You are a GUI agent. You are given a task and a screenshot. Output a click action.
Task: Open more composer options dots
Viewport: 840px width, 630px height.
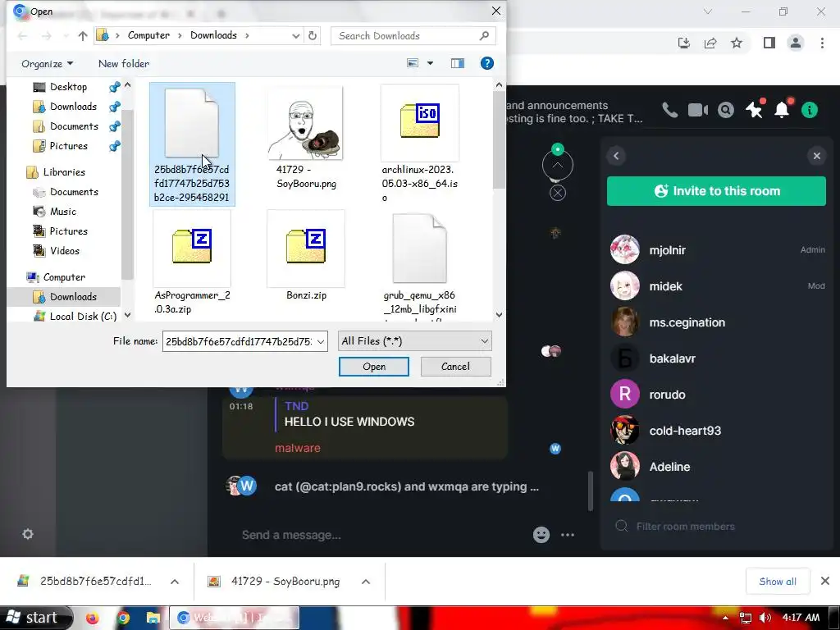click(568, 535)
